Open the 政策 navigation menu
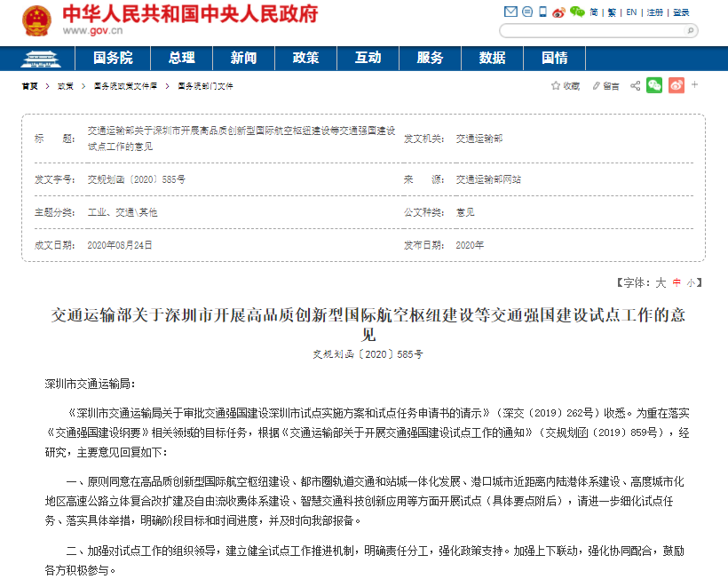 305,57
